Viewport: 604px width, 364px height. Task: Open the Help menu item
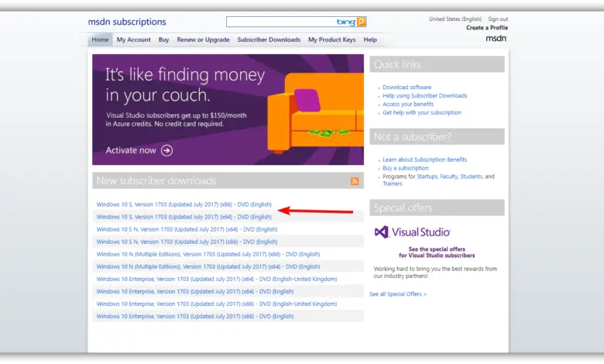coord(370,39)
